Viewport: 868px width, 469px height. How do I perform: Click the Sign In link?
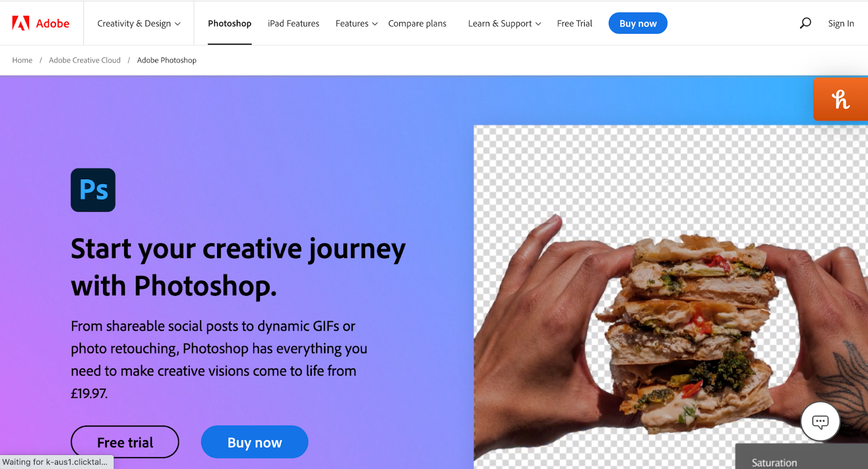pos(841,23)
